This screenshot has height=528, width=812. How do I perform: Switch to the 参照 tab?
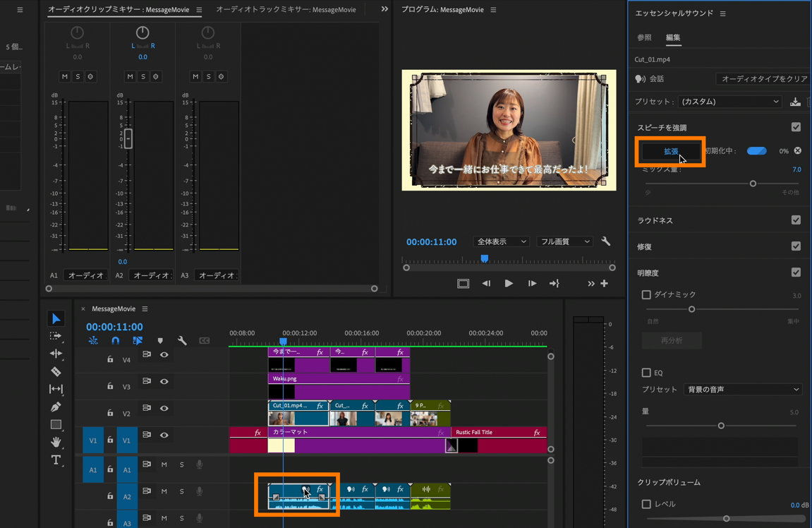(x=644, y=37)
